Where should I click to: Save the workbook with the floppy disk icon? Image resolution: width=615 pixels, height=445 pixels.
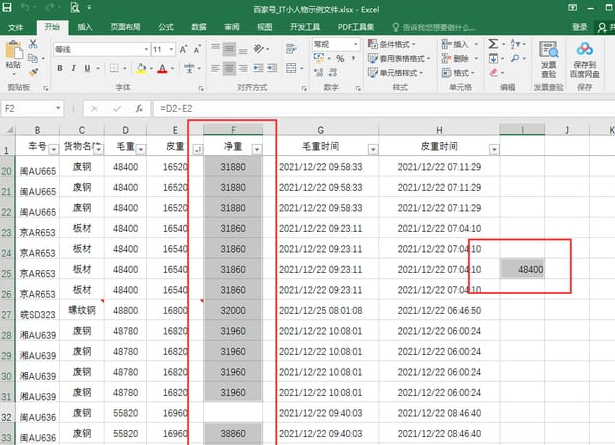(7, 7)
